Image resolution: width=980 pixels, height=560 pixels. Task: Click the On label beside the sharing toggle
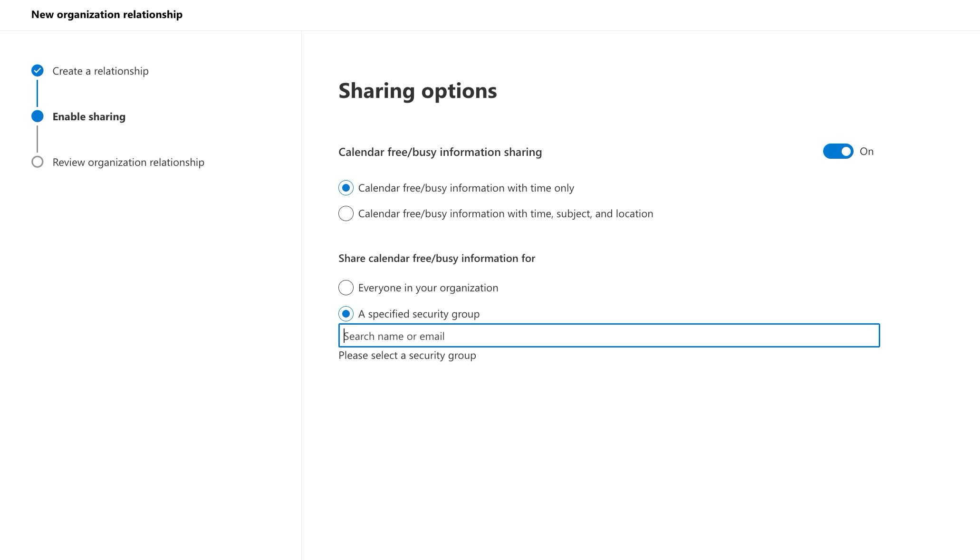click(x=867, y=151)
